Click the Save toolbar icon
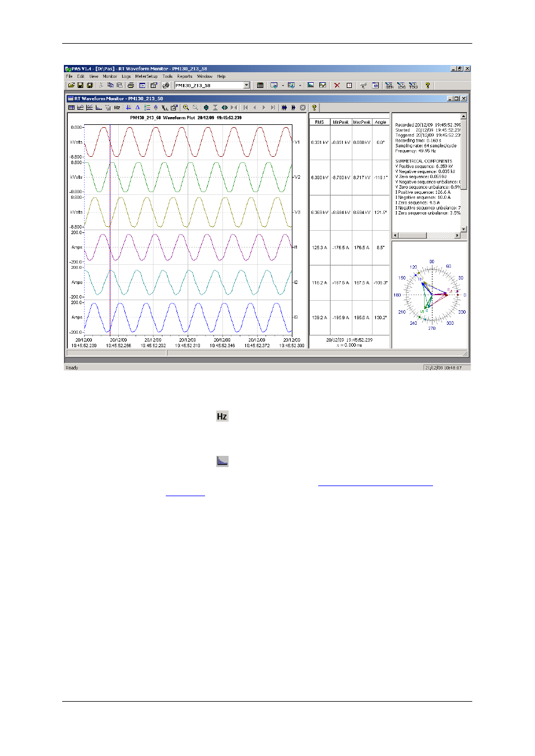This screenshot has height=756, width=535. pos(80,86)
